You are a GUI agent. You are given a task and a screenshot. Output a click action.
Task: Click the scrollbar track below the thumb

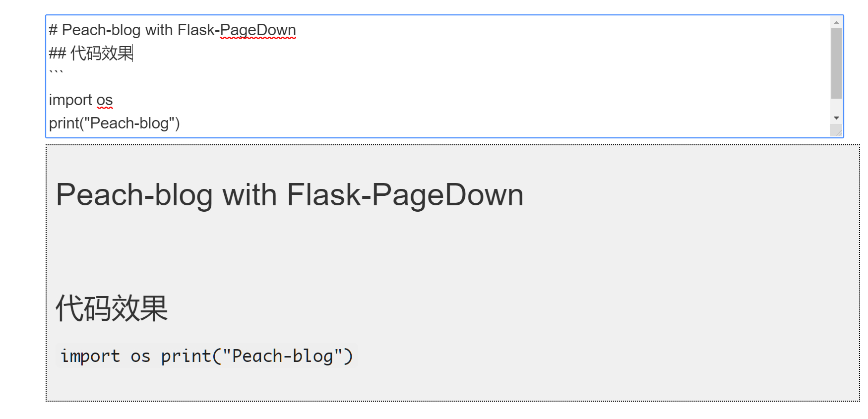836,105
